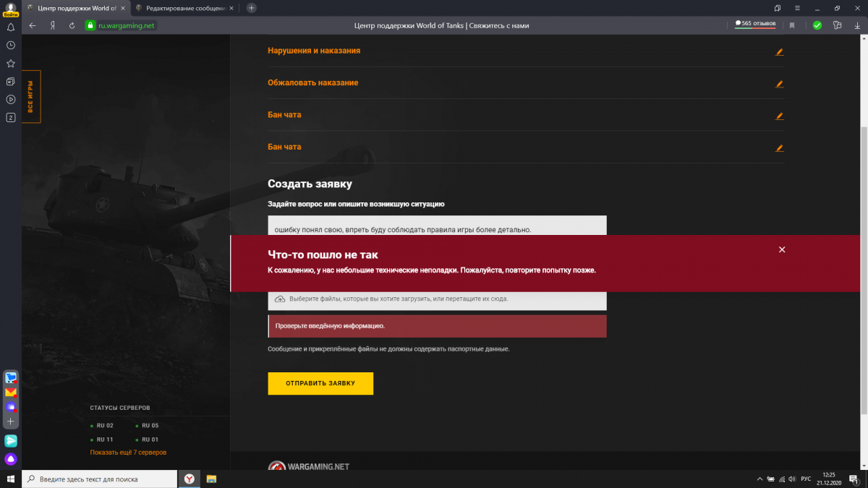Click the page reload icon

point(72,25)
